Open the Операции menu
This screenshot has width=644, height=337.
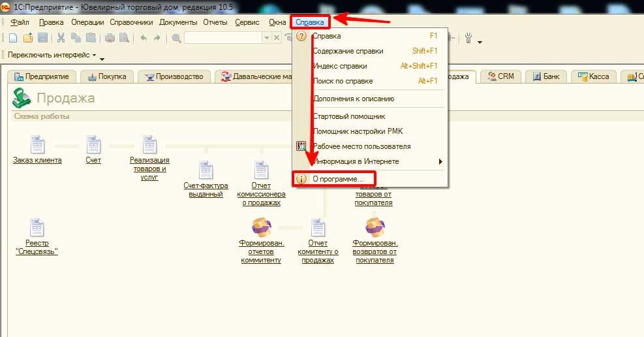[x=87, y=22]
